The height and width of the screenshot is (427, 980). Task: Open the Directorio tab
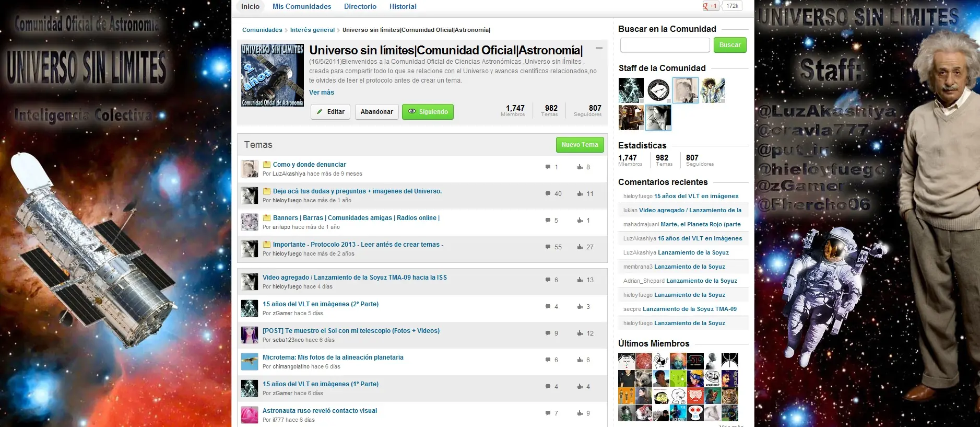360,6
